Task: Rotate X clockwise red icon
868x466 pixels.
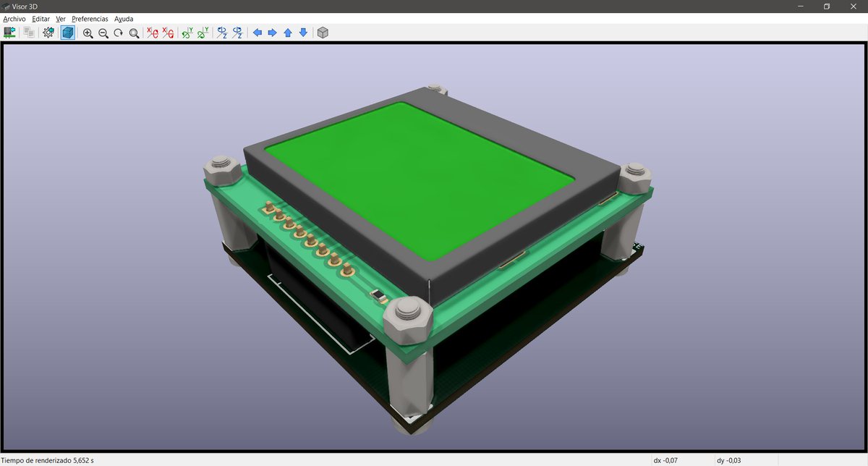Action: [x=153, y=33]
